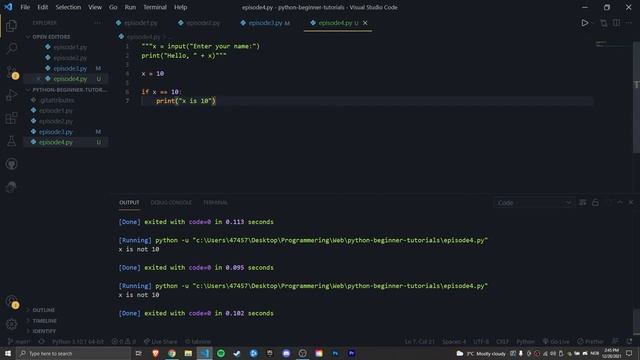Open the Accounts icon in the activity bar
640x360 pixels.
[x=11, y=302]
